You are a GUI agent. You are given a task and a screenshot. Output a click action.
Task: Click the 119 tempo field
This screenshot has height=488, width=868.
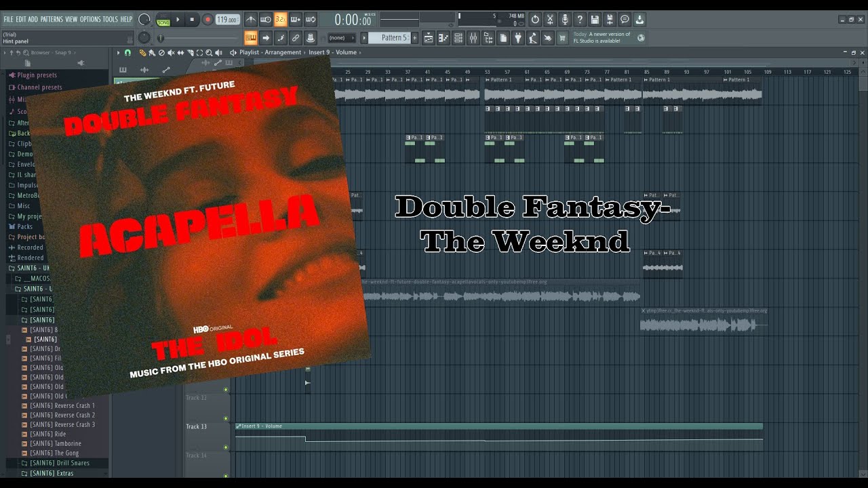tap(228, 20)
